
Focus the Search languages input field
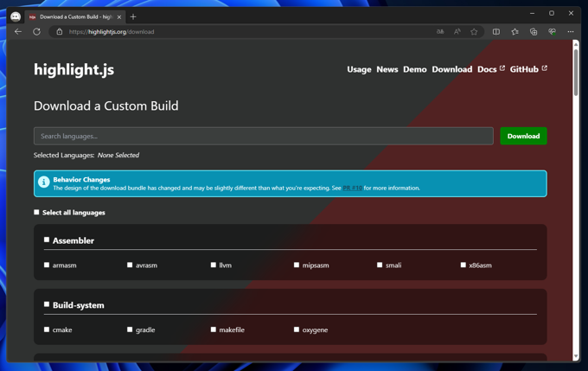click(263, 136)
